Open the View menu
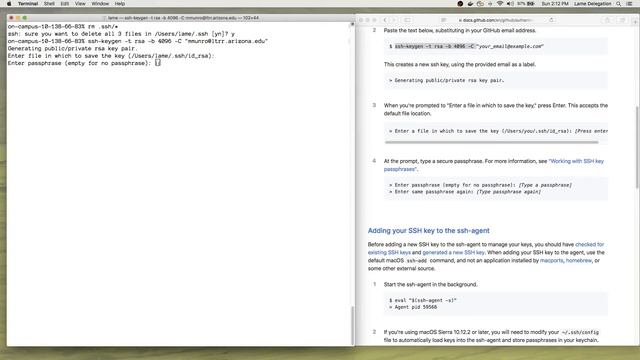The width and height of the screenshot is (640, 360). click(x=80, y=4)
